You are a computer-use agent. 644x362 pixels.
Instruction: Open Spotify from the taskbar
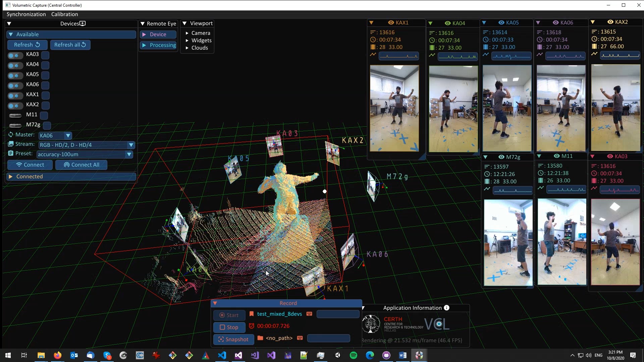pyautogui.click(x=353, y=355)
